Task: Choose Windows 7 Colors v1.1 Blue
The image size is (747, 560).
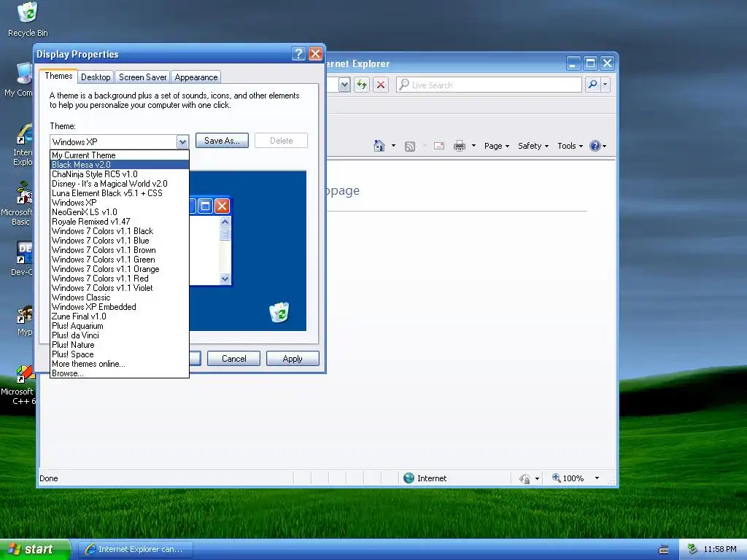Action: [120, 241]
